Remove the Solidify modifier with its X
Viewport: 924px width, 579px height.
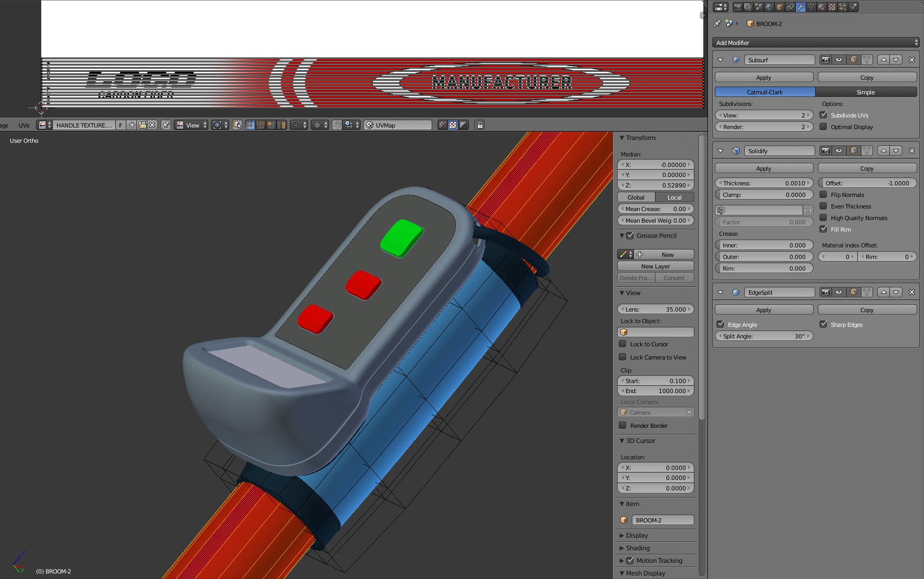[x=912, y=151]
